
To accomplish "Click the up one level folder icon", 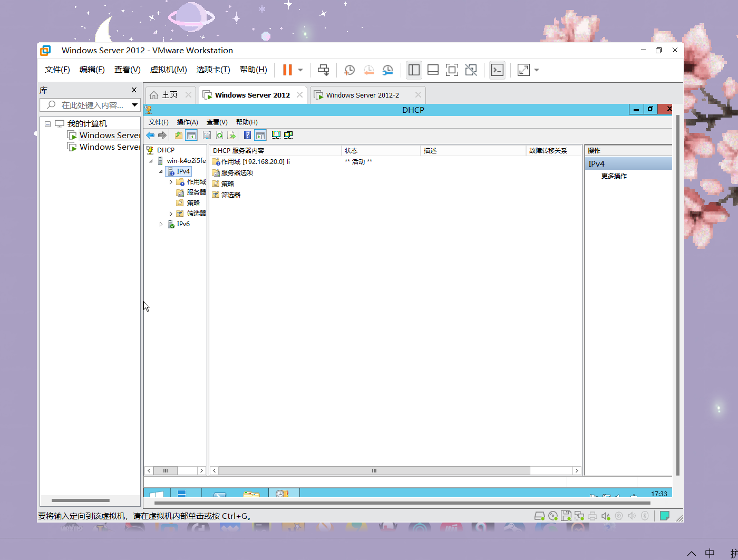I will 179,136.
